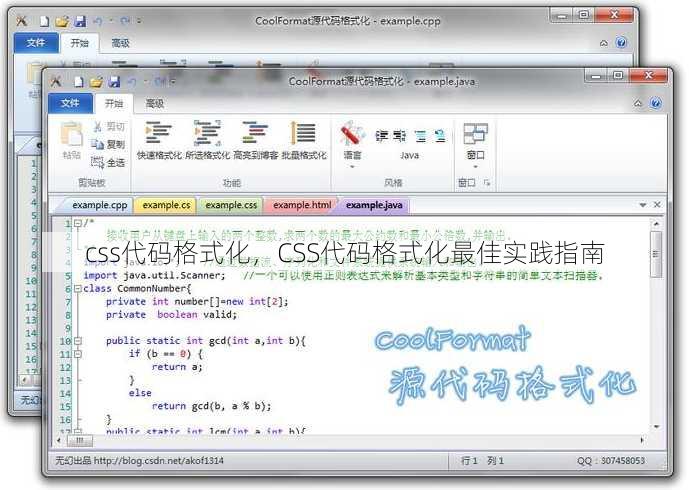Image resolution: width=689 pixels, height=490 pixels.
Task: Collapse gcd method fold at line 10
Action: tap(78, 341)
